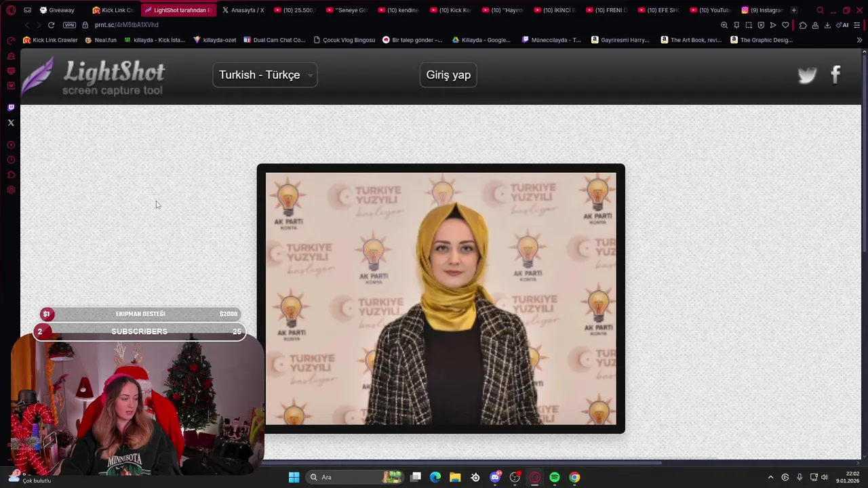Open Spotify from the taskbar
The height and width of the screenshot is (488, 868).
[555, 477]
